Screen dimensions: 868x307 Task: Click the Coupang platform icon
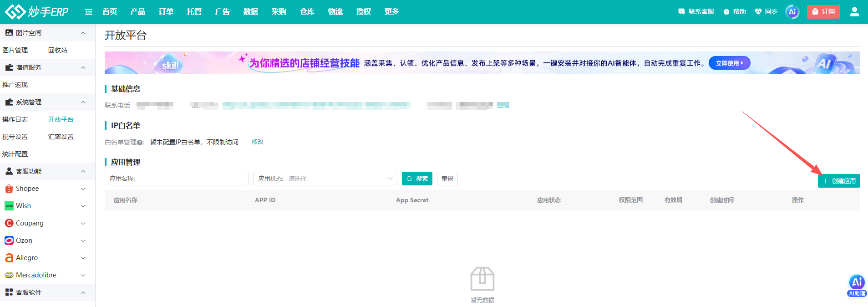(9, 223)
